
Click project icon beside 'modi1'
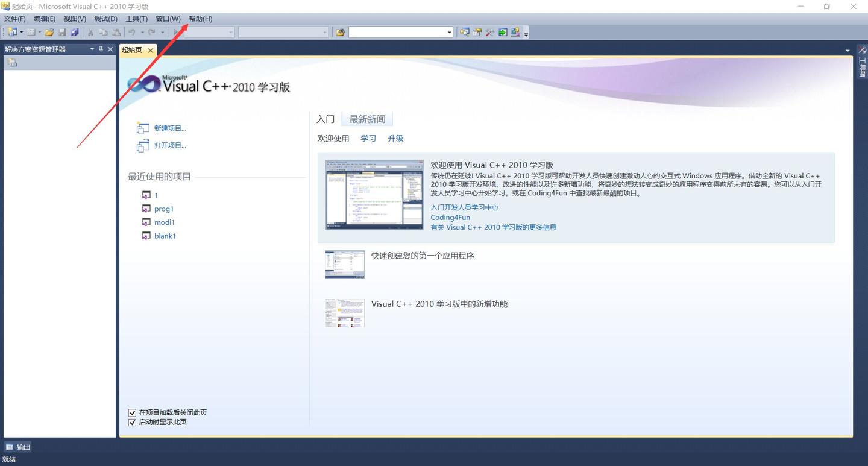[146, 222]
